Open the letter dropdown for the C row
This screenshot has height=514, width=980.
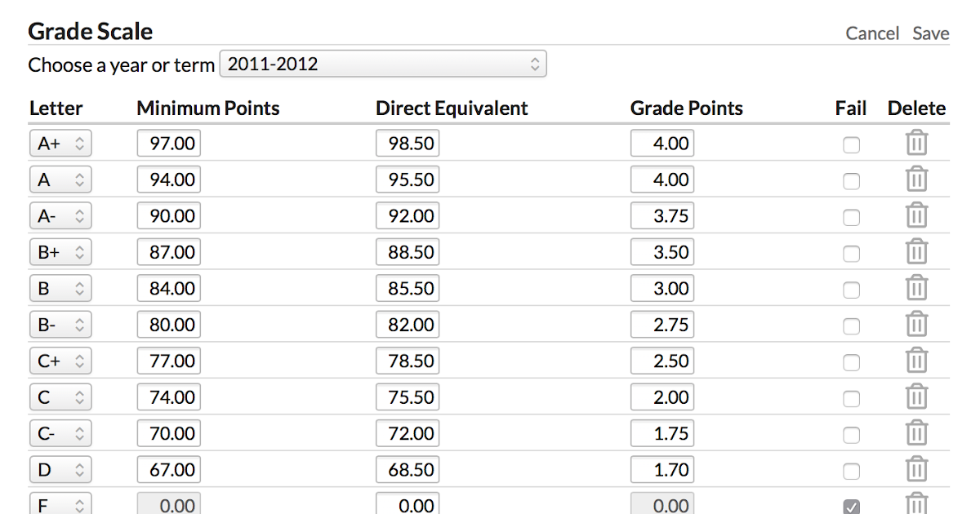point(60,397)
